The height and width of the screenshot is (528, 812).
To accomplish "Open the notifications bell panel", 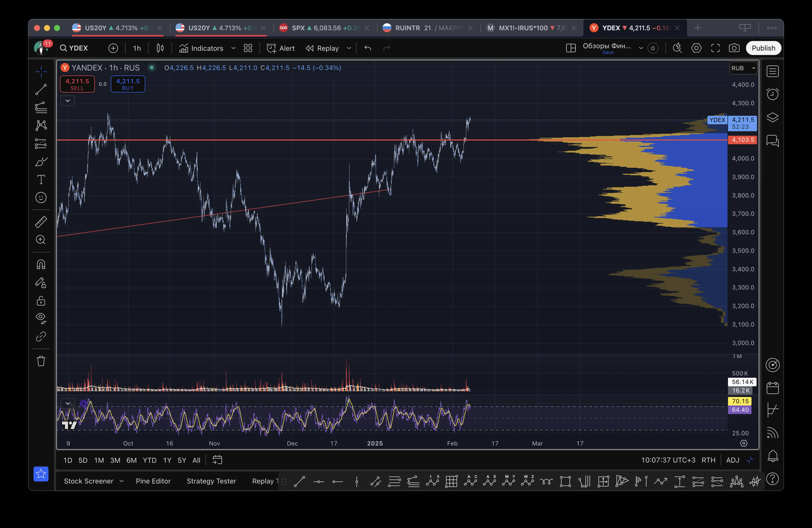I will (x=772, y=456).
